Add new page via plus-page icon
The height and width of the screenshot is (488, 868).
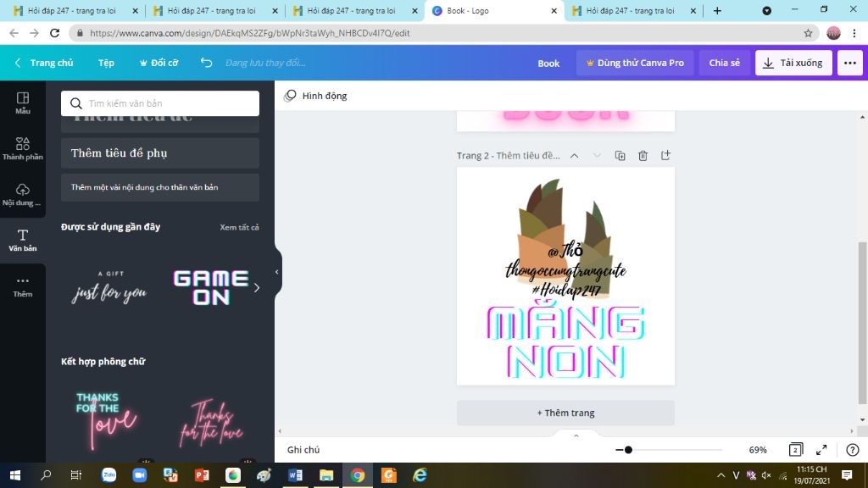[665, 156]
